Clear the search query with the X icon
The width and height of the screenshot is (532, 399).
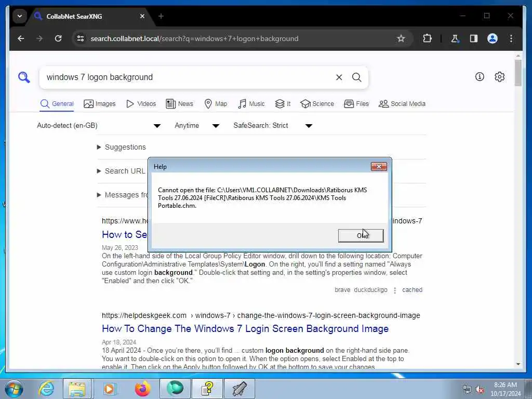point(339,77)
